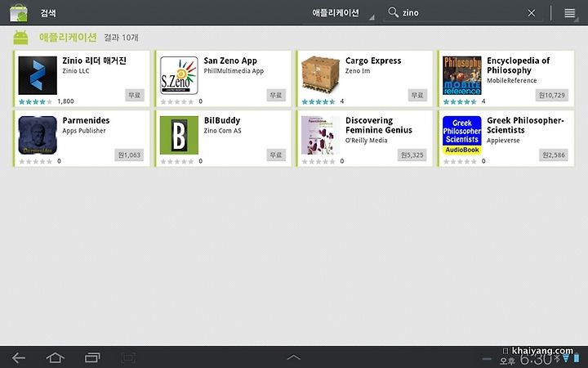588x368 pixels.
Task: Select the Cargo Express title
Action: pyautogui.click(x=373, y=61)
